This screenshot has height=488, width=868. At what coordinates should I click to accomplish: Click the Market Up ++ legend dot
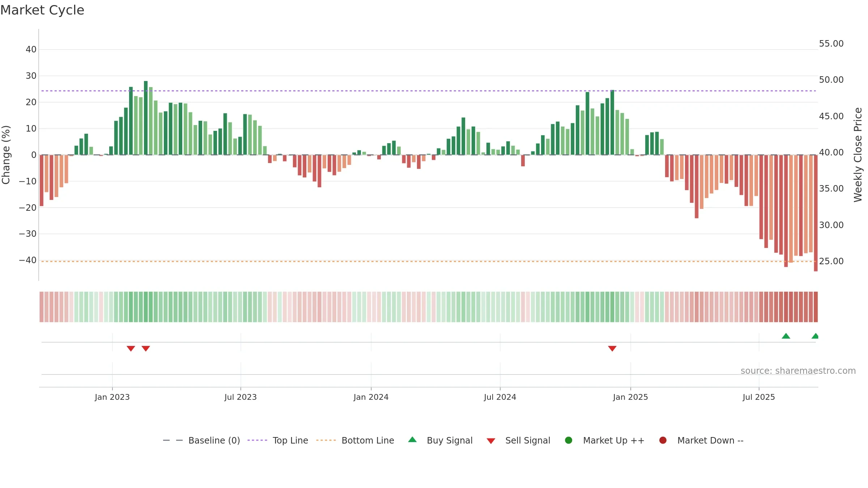point(569,440)
